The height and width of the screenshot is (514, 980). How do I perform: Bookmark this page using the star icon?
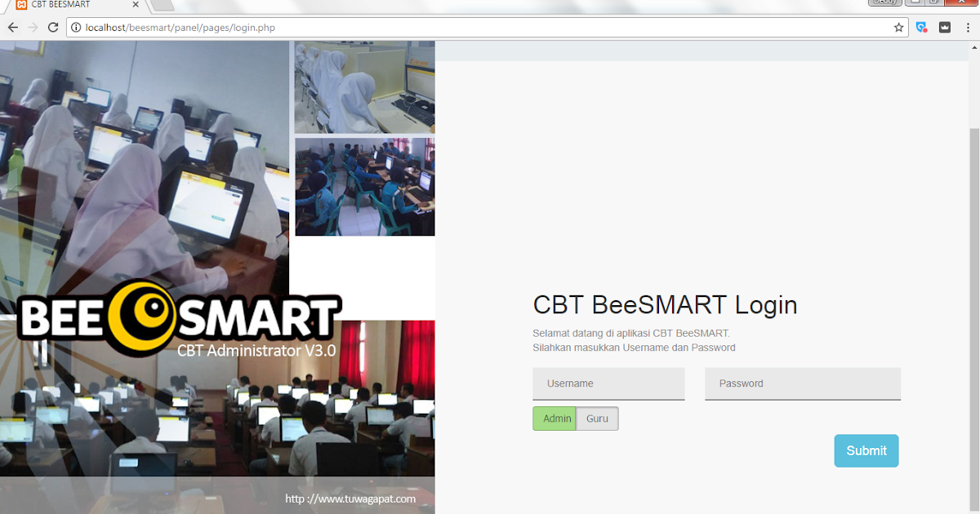tap(898, 27)
